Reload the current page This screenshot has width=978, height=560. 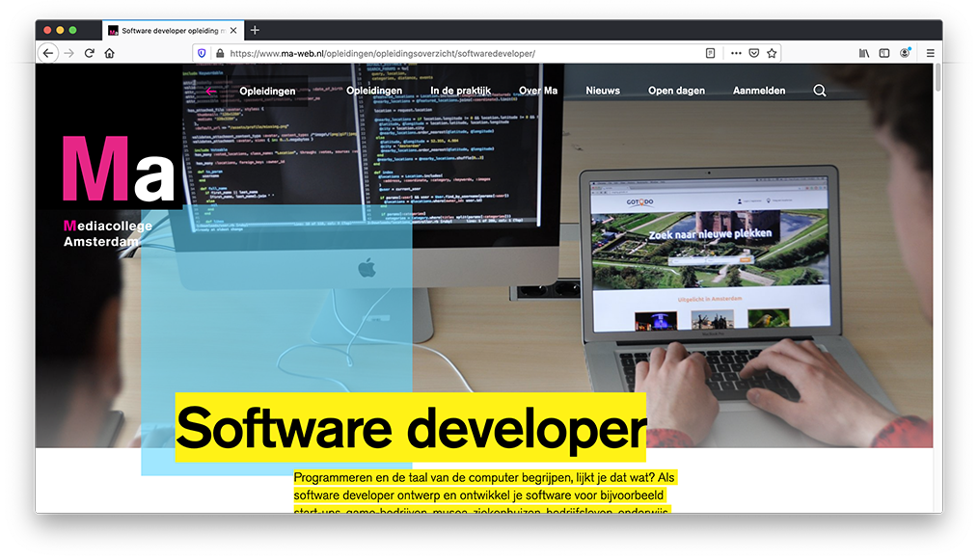click(x=90, y=53)
